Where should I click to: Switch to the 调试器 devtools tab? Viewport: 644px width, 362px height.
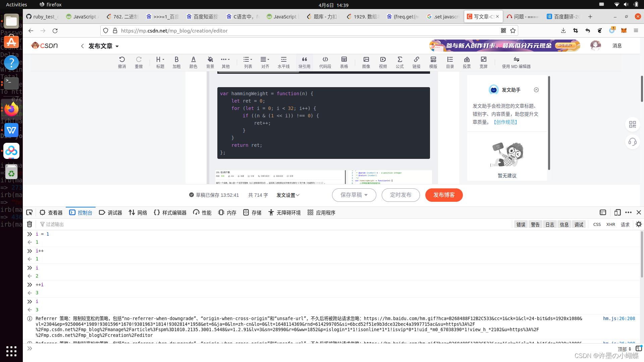[x=111, y=213]
